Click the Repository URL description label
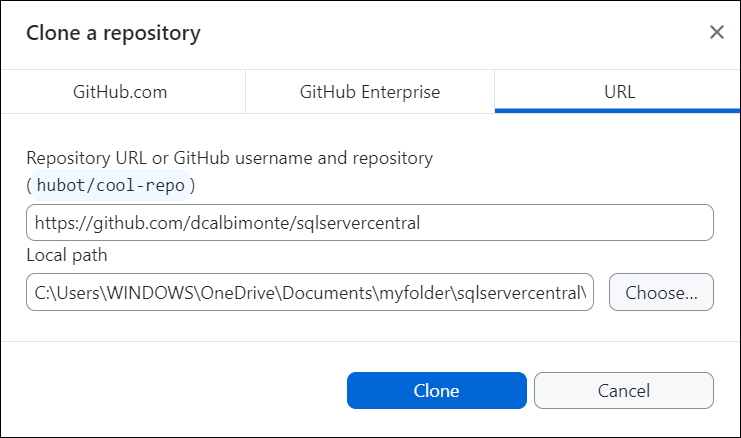Image resolution: width=741 pixels, height=438 pixels. 229,158
